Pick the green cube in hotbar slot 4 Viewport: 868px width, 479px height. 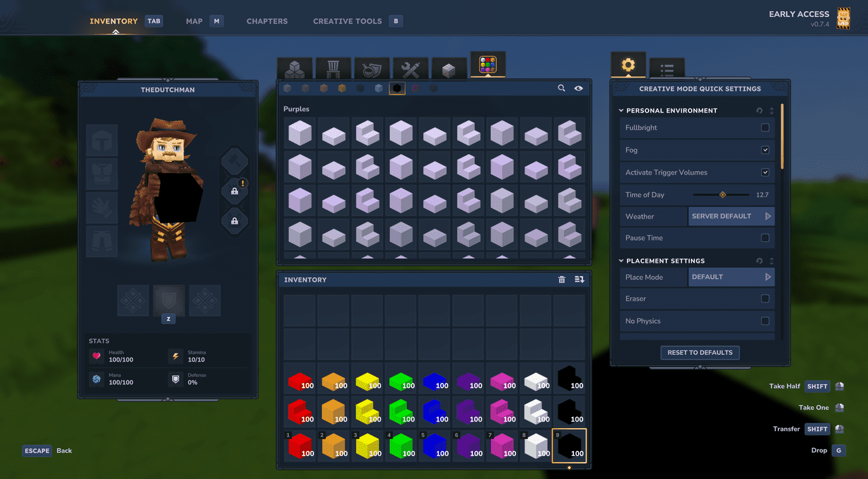point(401,446)
